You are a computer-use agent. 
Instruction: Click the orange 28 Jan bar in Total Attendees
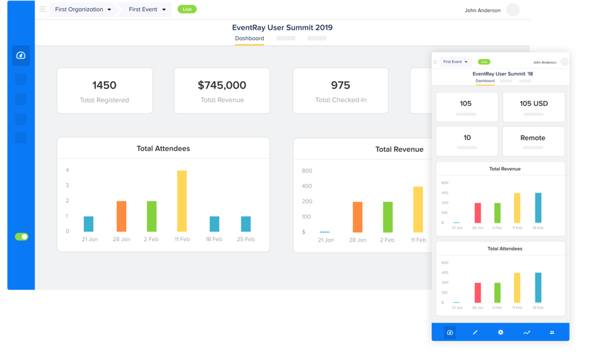click(x=121, y=216)
